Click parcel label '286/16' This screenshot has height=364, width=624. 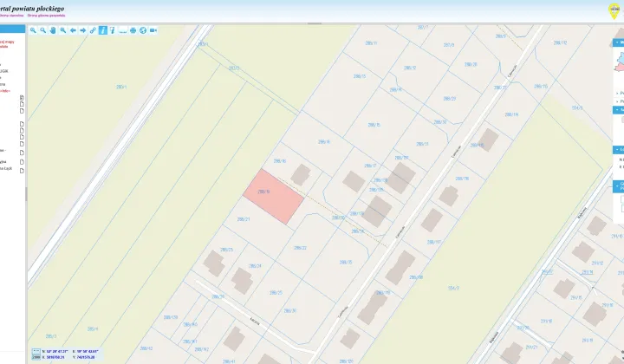(x=324, y=141)
